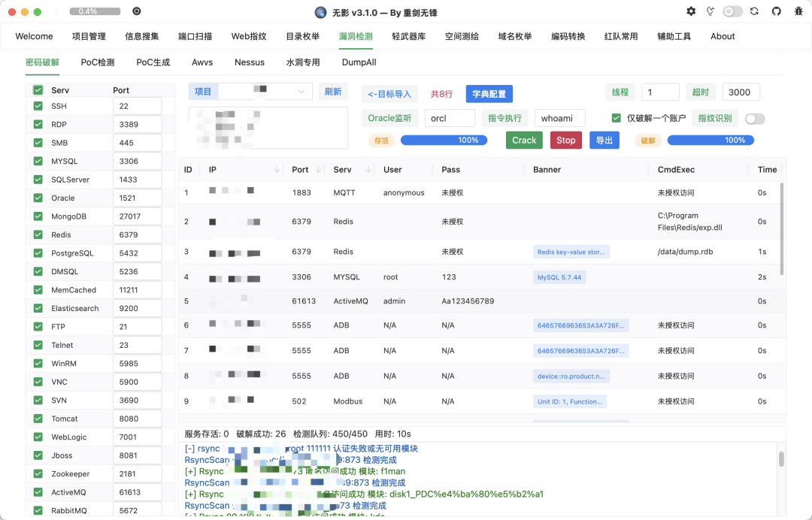Click the round icon beside the 0.4% bar

coord(137,11)
